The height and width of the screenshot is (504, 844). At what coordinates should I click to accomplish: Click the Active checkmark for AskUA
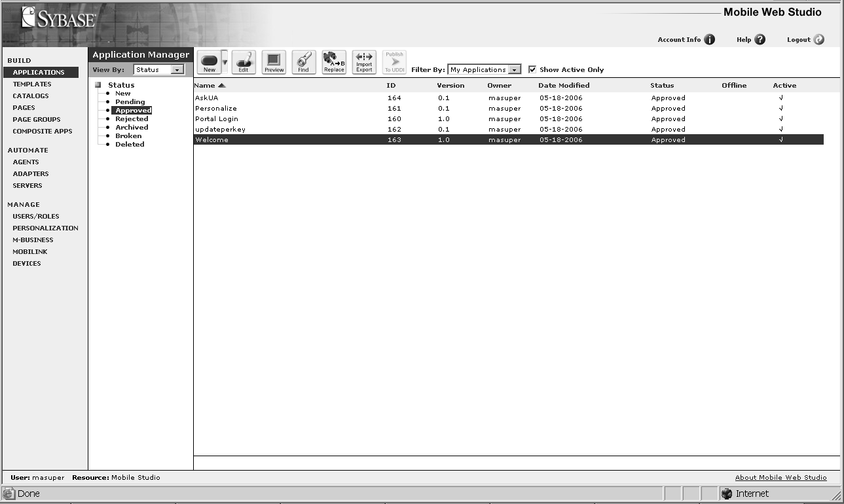pyautogui.click(x=781, y=98)
